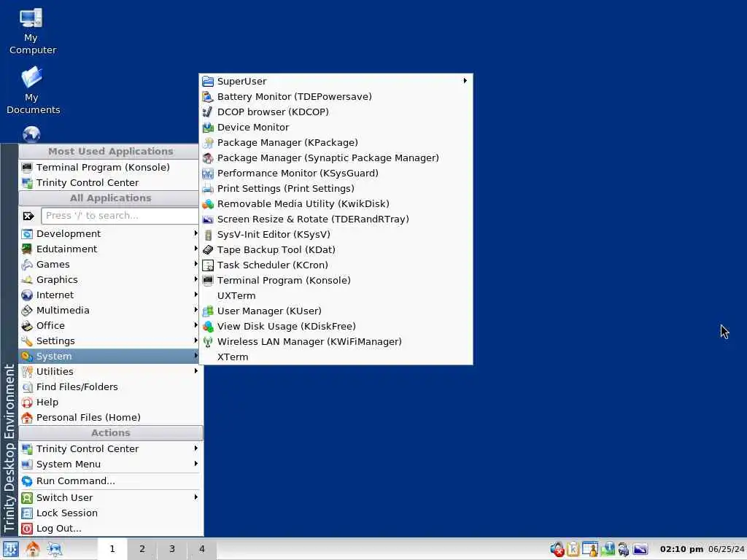Switch to virtual desktop 2
The height and width of the screenshot is (560, 747).
(x=142, y=549)
